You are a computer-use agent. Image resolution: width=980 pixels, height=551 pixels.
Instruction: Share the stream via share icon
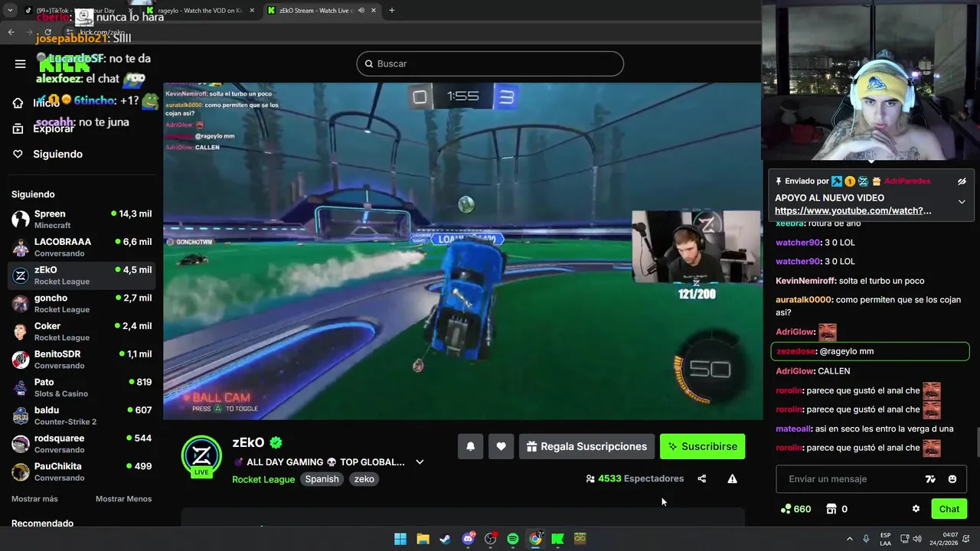(x=702, y=479)
